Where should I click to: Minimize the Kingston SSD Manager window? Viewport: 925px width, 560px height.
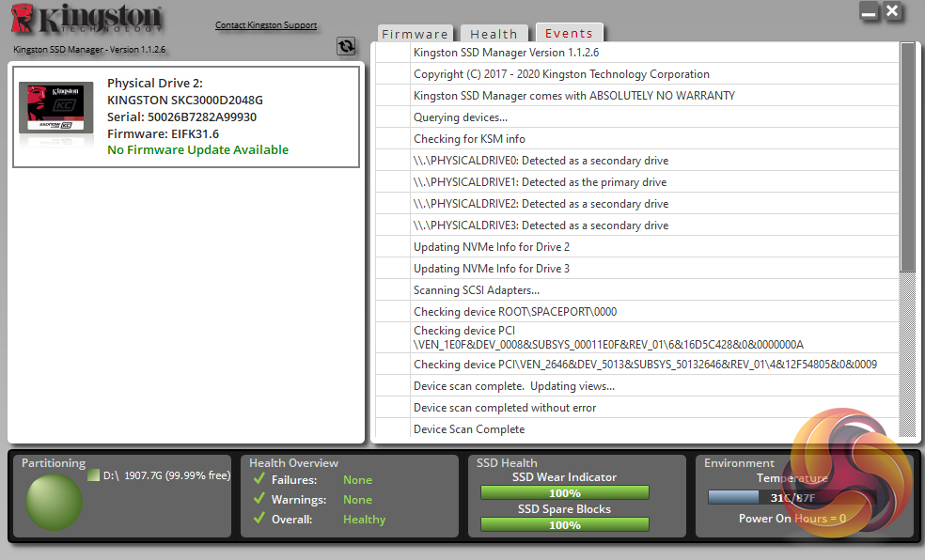tap(869, 11)
